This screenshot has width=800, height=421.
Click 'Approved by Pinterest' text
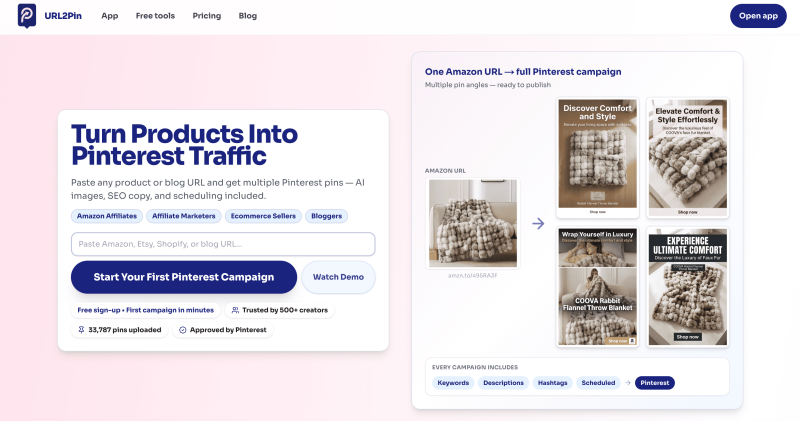[x=228, y=330]
